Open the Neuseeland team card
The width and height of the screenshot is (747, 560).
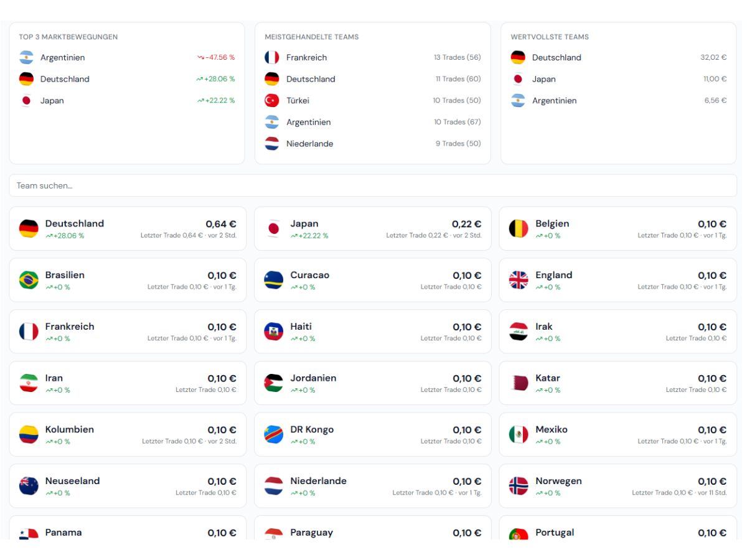128,486
